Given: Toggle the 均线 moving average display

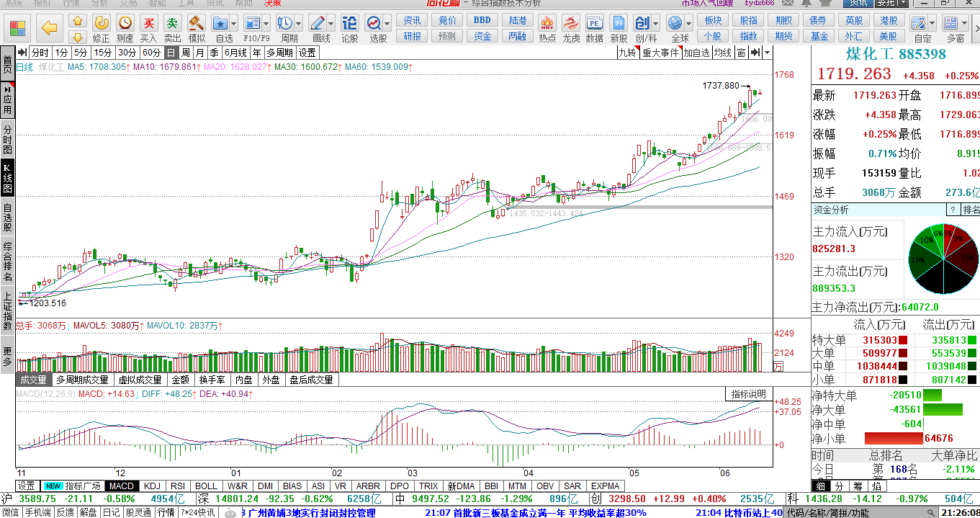Looking at the screenshot, I should pyautogui.click(x=722, y=53).
